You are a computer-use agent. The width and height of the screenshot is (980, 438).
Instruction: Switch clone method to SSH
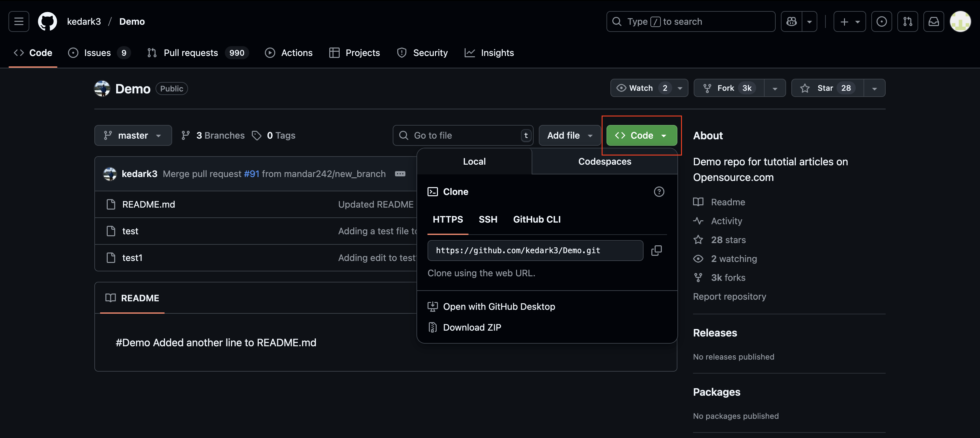tap(488, 220)
